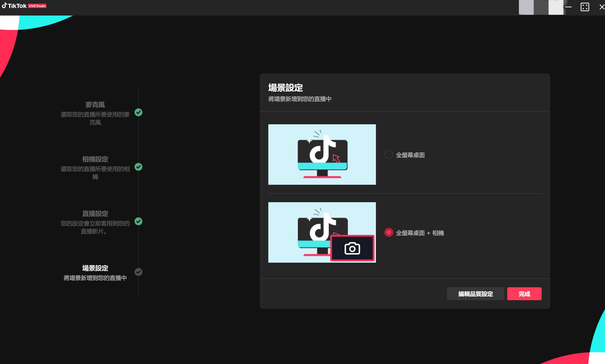This screenshot has height=364, width=605.
Task: Go to the 相機設定 setup step
Action: point(95,159)
